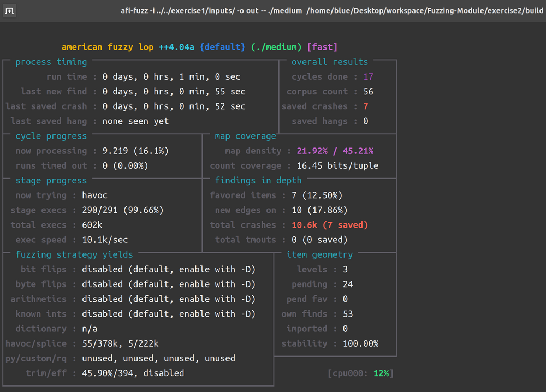Click the terminal window icon top-left
The image size is (546, 392).
pyautogui.click(x=9, y=10)
